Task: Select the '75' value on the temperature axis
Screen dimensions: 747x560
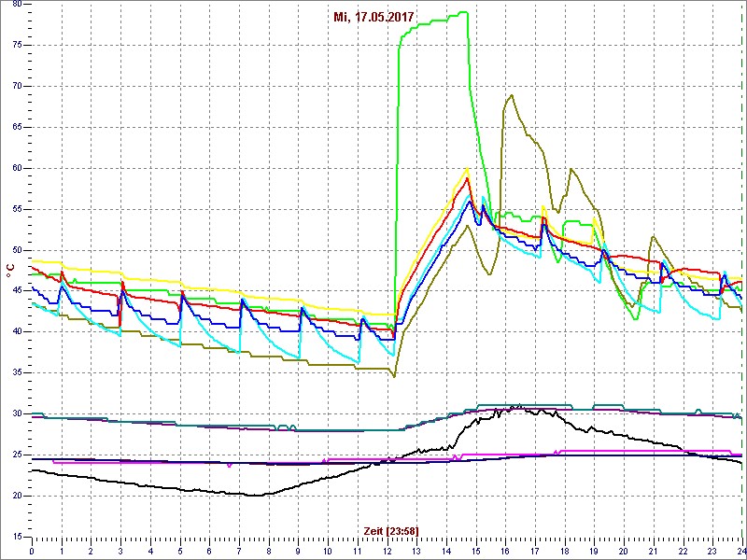Action: (x=16, y=45)
